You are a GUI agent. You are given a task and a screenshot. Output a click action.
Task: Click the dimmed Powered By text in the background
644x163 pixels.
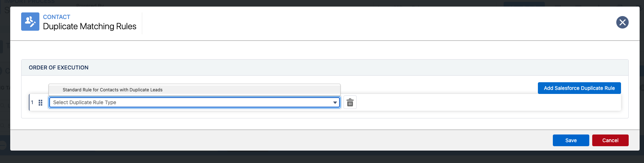point(90,5)
